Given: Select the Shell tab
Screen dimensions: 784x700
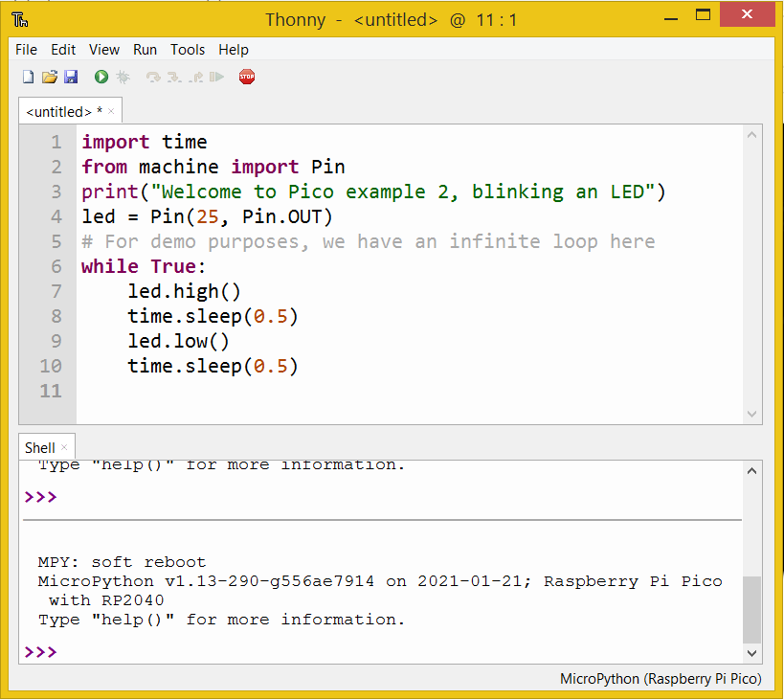Looking at the screenshot, I should pyautogui.click(x=40, y=447).
